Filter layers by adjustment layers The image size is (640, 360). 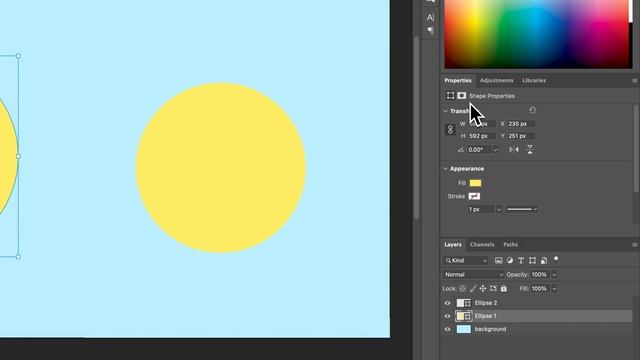[510, 260]
